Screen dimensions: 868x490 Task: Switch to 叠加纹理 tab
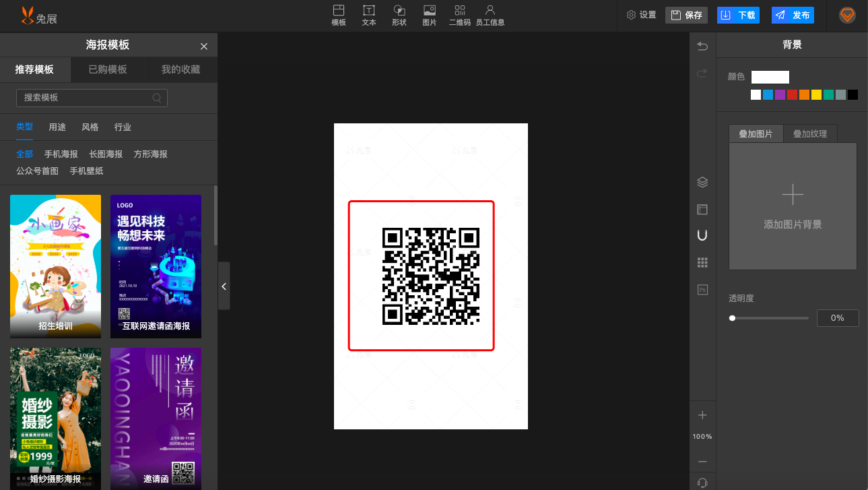point(809,133)
